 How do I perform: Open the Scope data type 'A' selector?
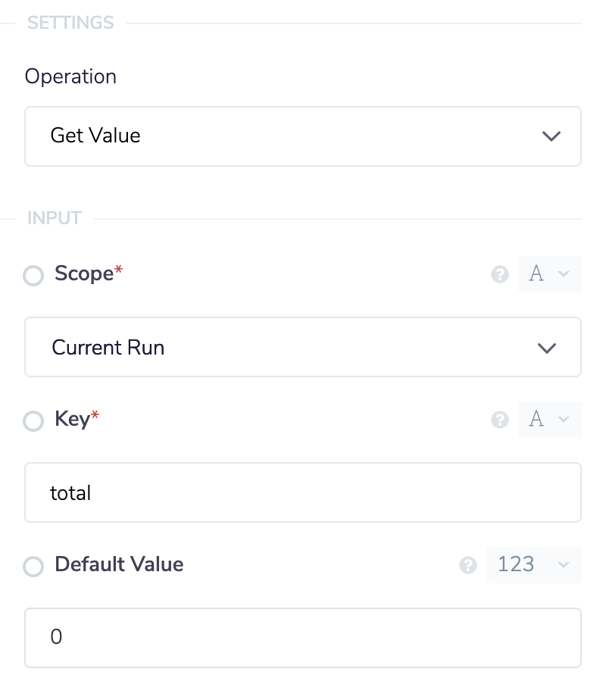(549, 274)
